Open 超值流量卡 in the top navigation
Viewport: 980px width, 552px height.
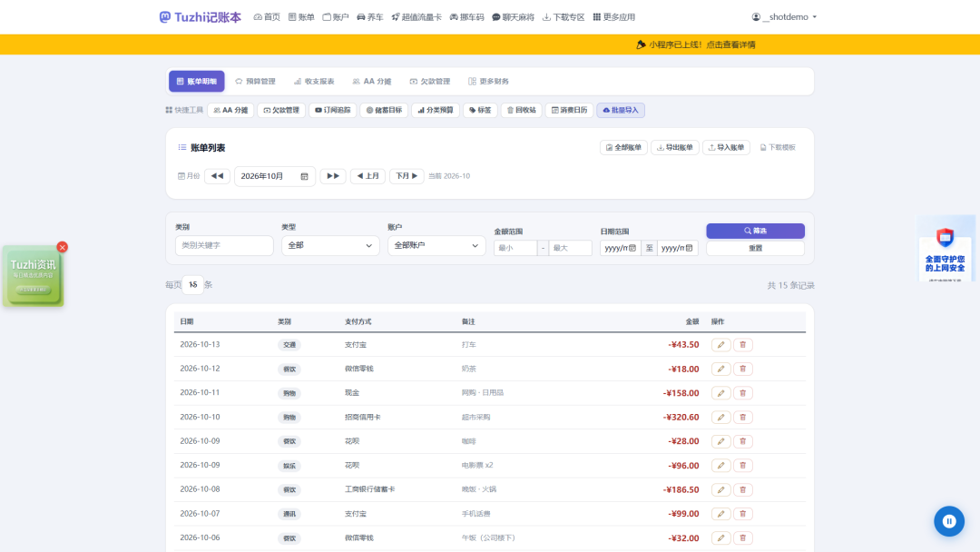coord(416,17)
